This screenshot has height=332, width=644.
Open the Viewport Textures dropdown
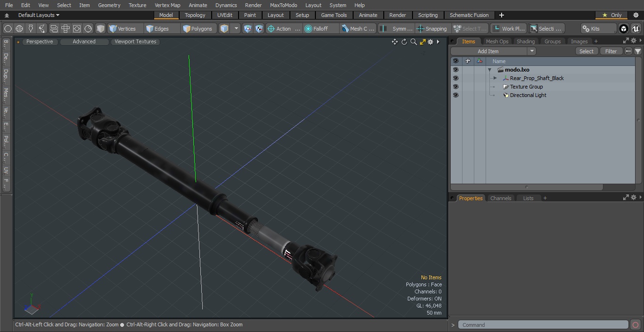[135, 41]
